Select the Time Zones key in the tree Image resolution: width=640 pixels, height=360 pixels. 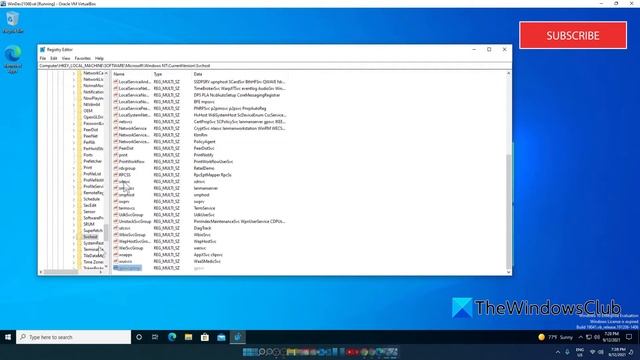point(93,262)
